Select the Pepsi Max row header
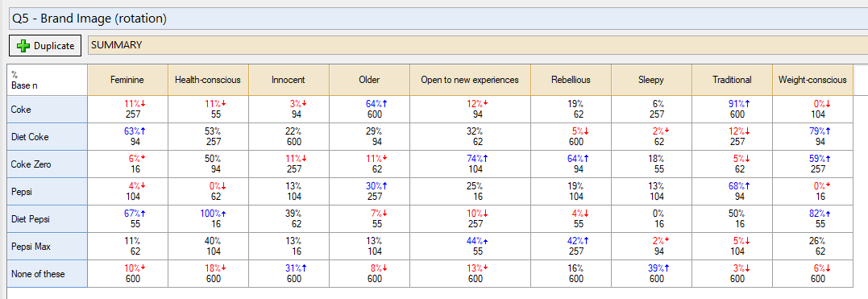 click(48, 247)
